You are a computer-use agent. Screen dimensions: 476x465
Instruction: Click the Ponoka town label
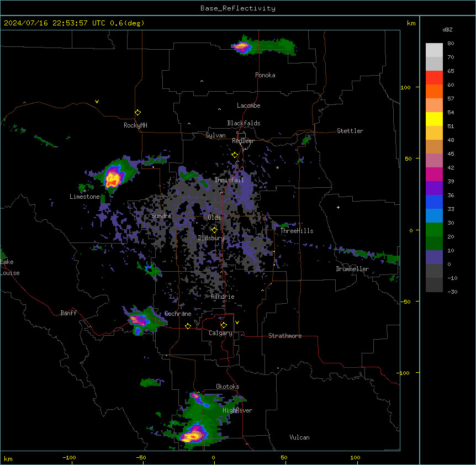265,75
